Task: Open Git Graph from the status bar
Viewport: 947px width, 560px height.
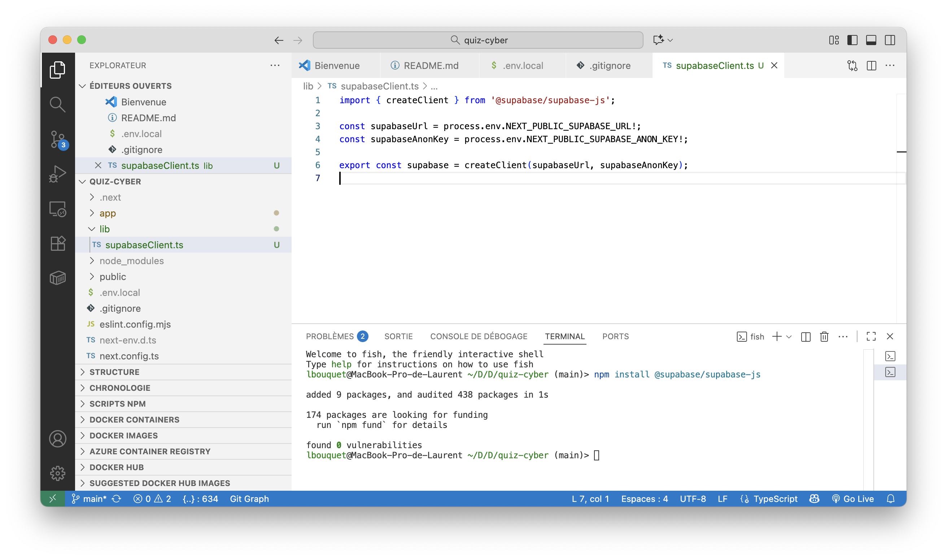Action: (x=249, y=499)
